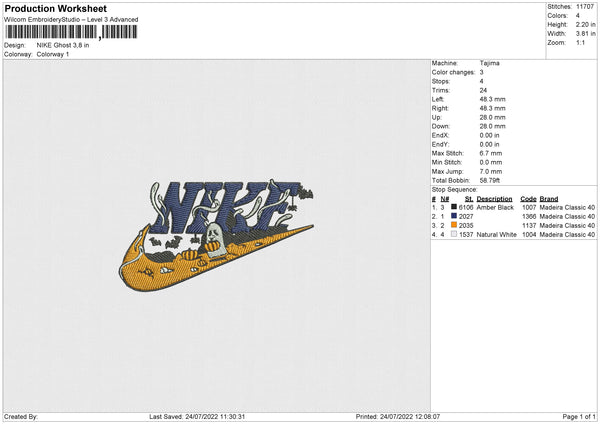The width and height of the screenshot is (600, 424).
Task: Click the Code column header
Action: coord(528,199)
